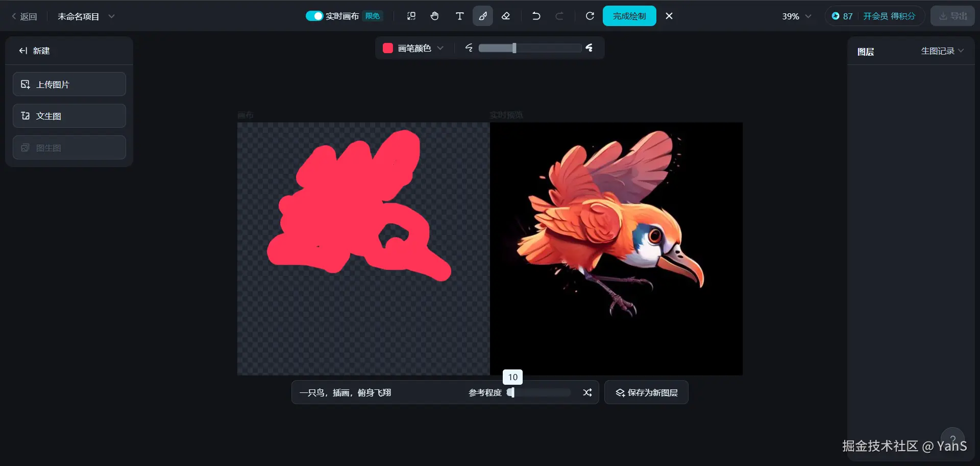Image resolution: width=980 pixels, height=466 pixels.
Task: Select the frame selection tool icon
Action: tap(411, 16)
